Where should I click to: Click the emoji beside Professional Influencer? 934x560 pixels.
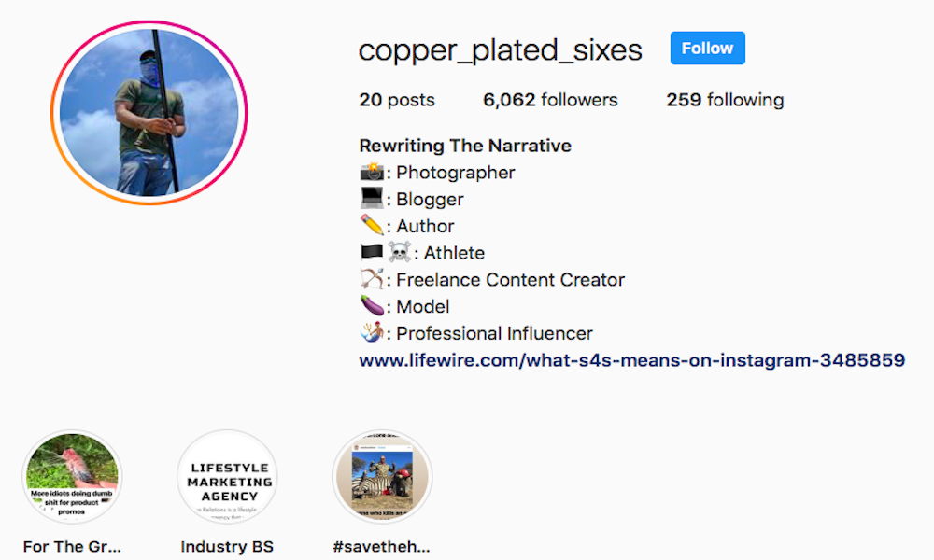pyautogui.click(x=372, y=333)
